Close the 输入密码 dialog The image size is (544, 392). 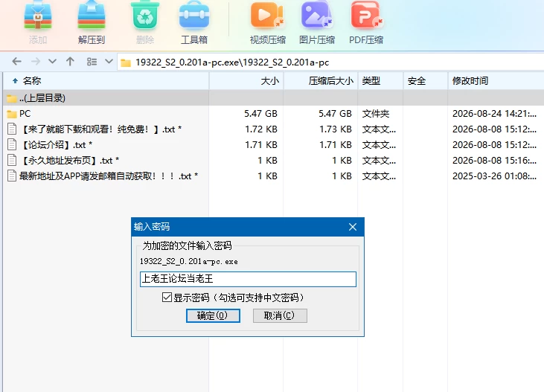353,227
